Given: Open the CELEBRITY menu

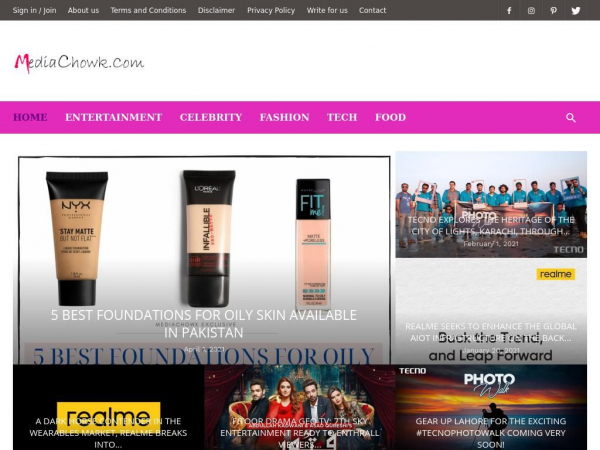Looking at the screenshot, I should click(x=211, y=117).
